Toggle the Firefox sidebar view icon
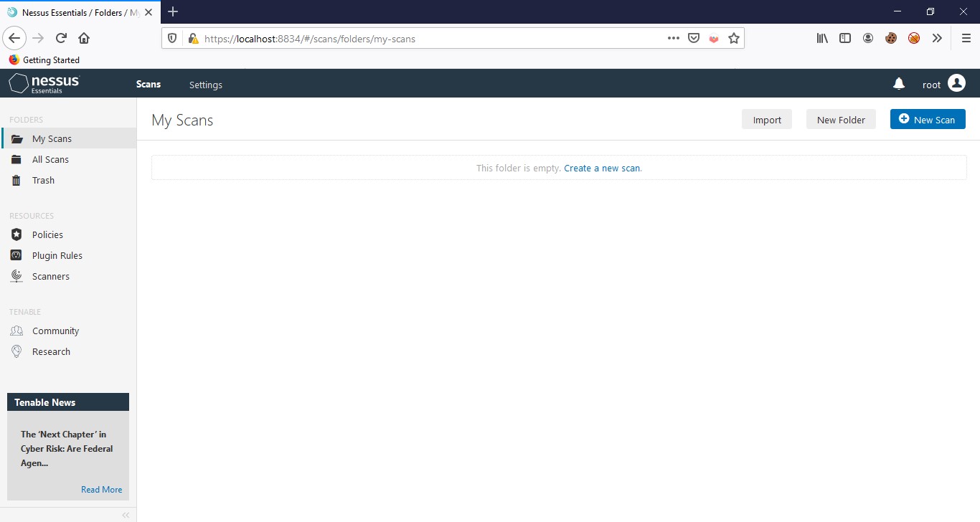This screenshot has height=522, width=980. [845, 39]
